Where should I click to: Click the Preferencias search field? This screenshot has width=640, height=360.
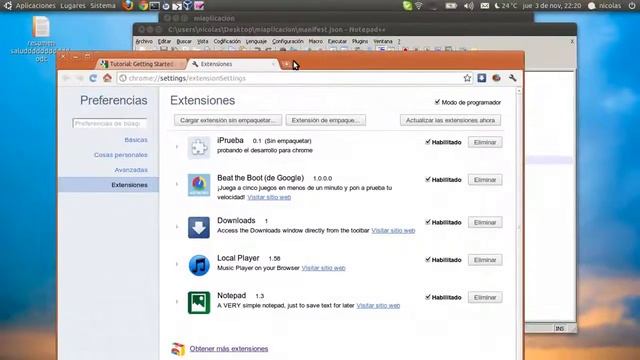pos(109,123)
